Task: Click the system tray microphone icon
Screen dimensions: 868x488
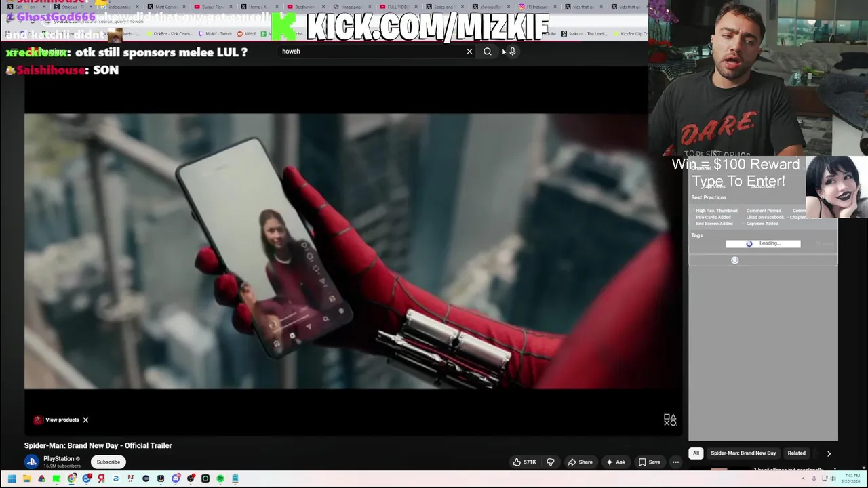Action: click(814, 479)
